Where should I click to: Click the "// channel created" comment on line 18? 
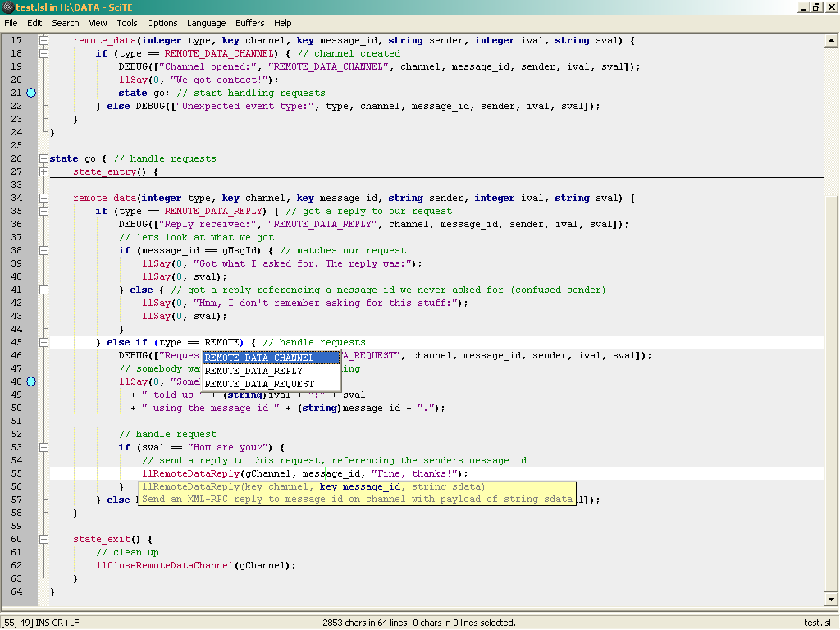[x=349, y=53]
